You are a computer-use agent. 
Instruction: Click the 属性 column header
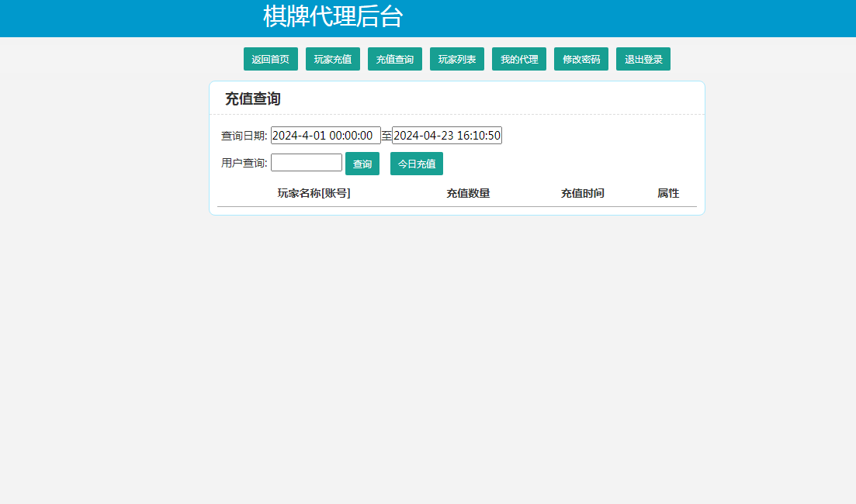pos(668,193)
